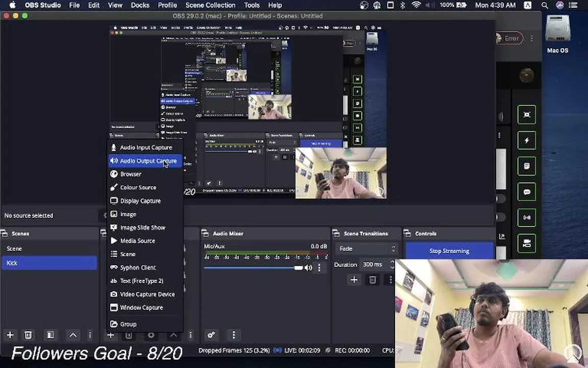Open the File menu

coord(74,5)
